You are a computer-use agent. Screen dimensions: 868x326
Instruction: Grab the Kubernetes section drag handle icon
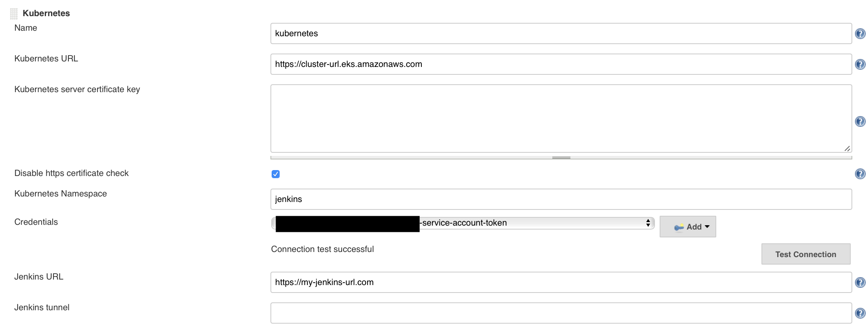pos(14,14)
